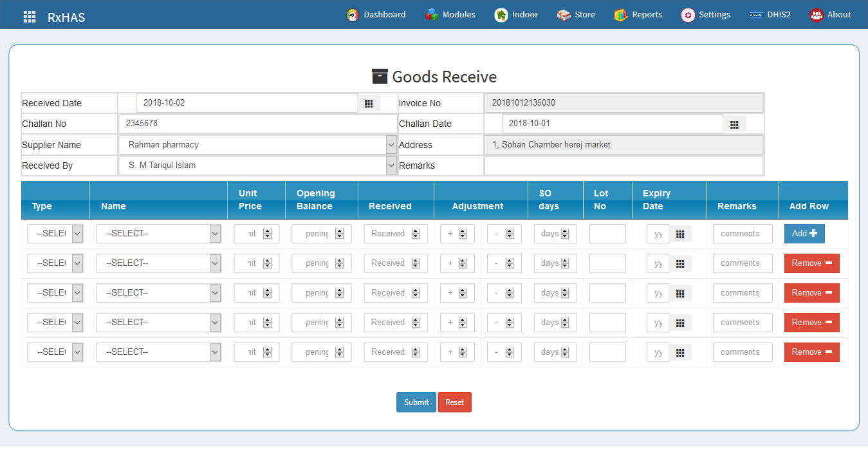Open Challan Date calendar picker
This screenshot has width=868, height=452.
point(734,124)
